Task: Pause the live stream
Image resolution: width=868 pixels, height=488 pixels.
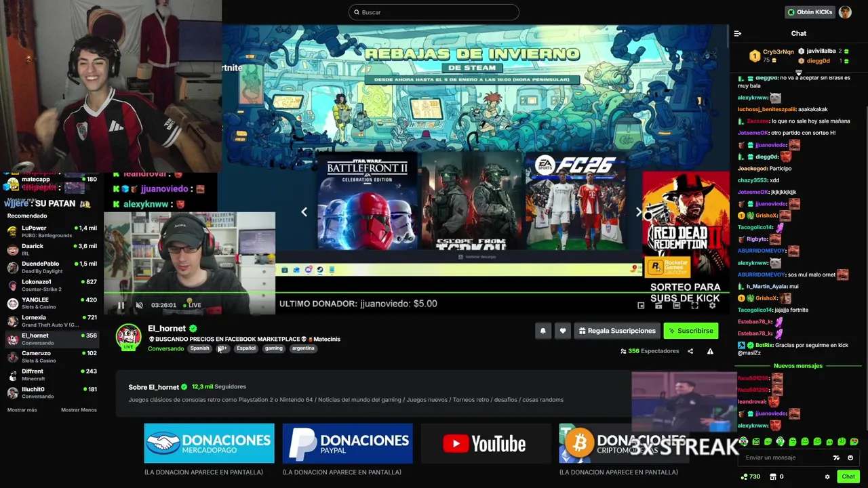Action: click(121, 305)
